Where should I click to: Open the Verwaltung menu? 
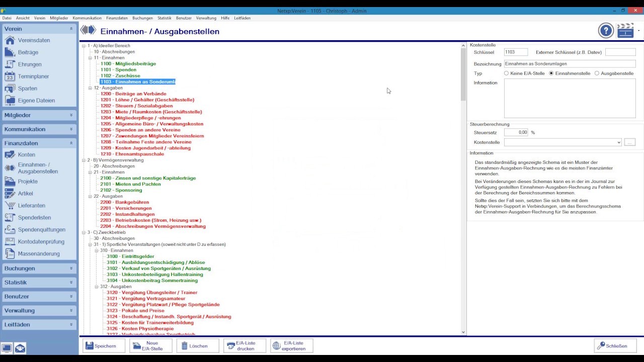coord(206,18)
